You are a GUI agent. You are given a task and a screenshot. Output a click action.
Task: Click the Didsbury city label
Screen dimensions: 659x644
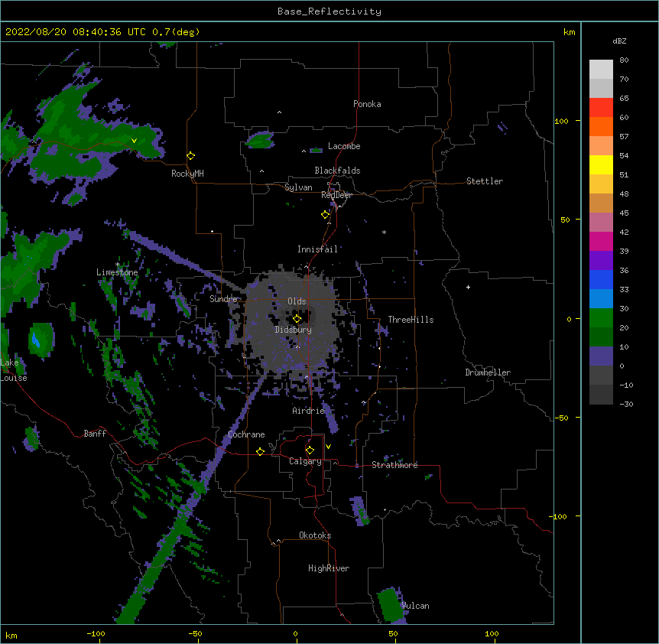[293, 330]
